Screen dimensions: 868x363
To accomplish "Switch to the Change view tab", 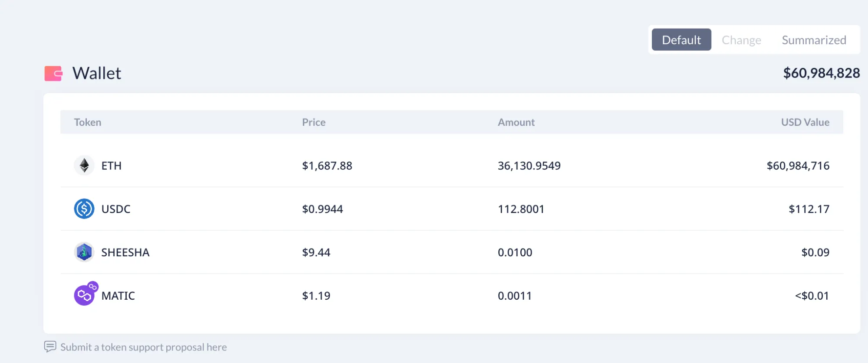I will tap(741, 40).
